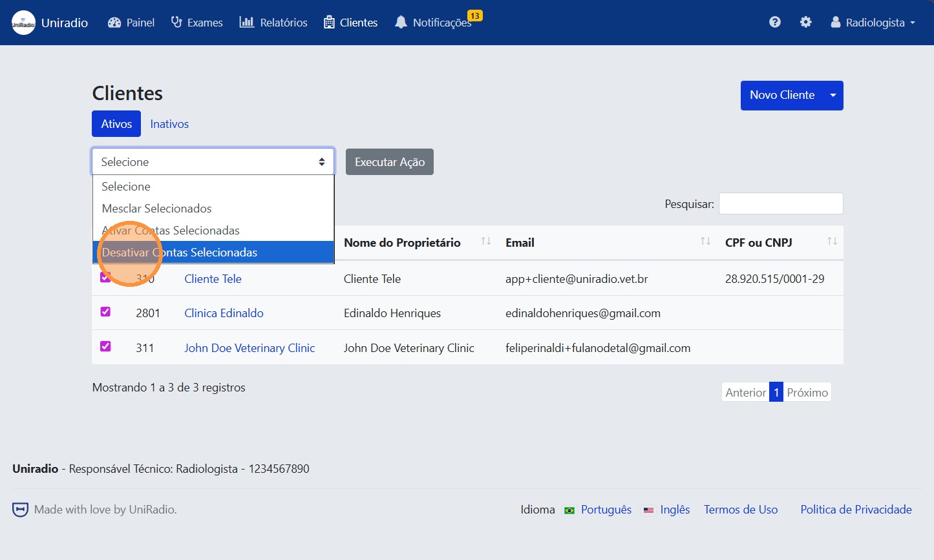
Task: Uncheck checkbox for client 311
Action: click(105, 347)
